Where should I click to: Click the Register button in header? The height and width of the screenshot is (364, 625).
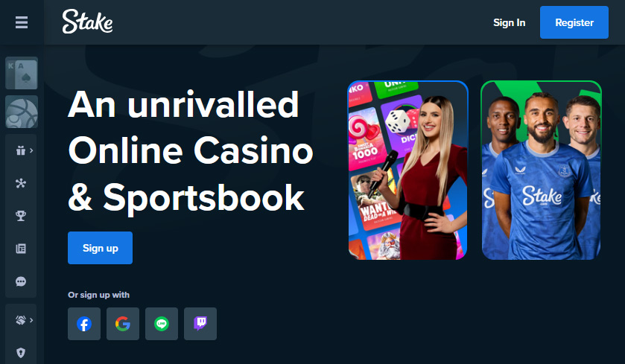[574, 22]
